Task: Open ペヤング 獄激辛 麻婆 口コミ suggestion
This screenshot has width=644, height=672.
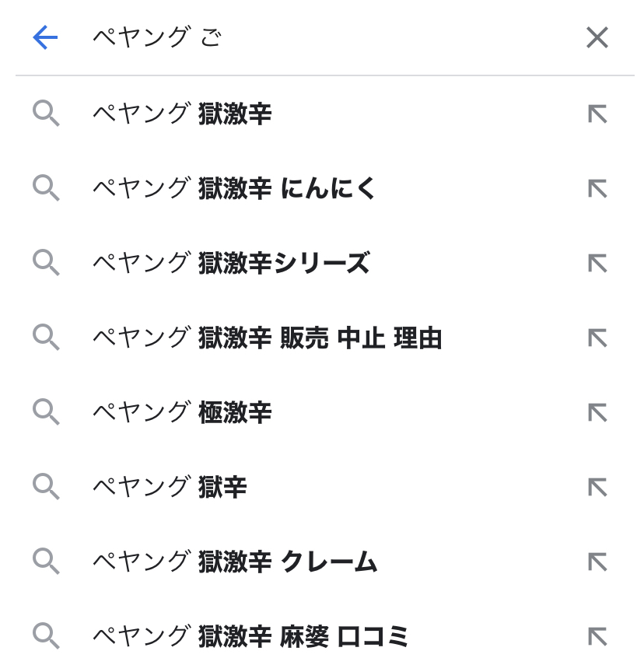Action: (x=250, y=637)
